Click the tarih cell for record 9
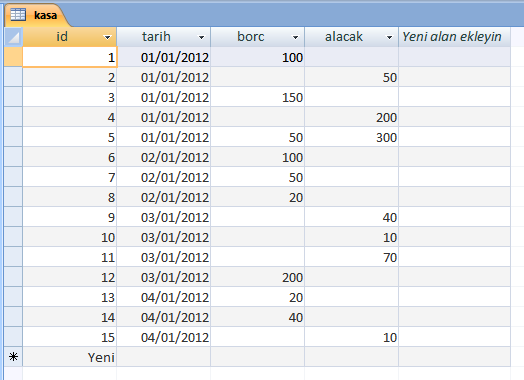524x380 pixels. [164, 217]
